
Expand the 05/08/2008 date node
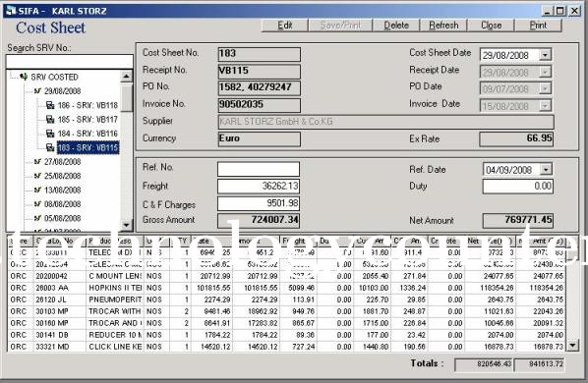pos(37,218)
